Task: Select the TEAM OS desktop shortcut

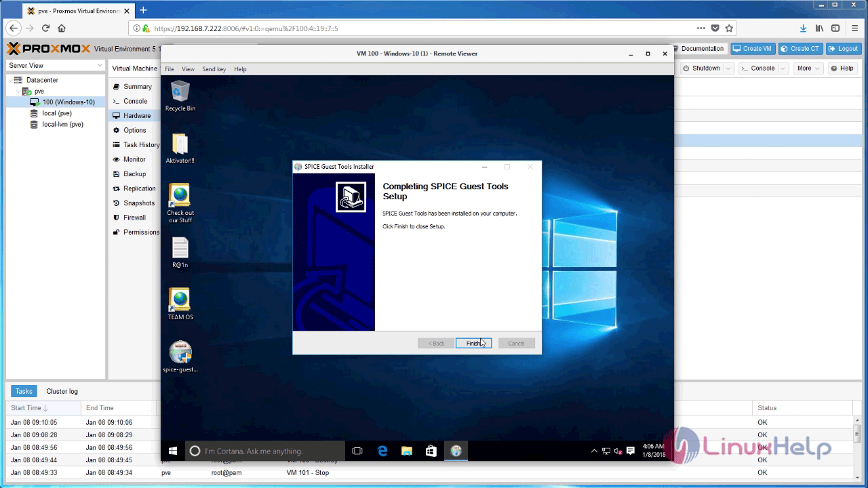Action: 180,304
